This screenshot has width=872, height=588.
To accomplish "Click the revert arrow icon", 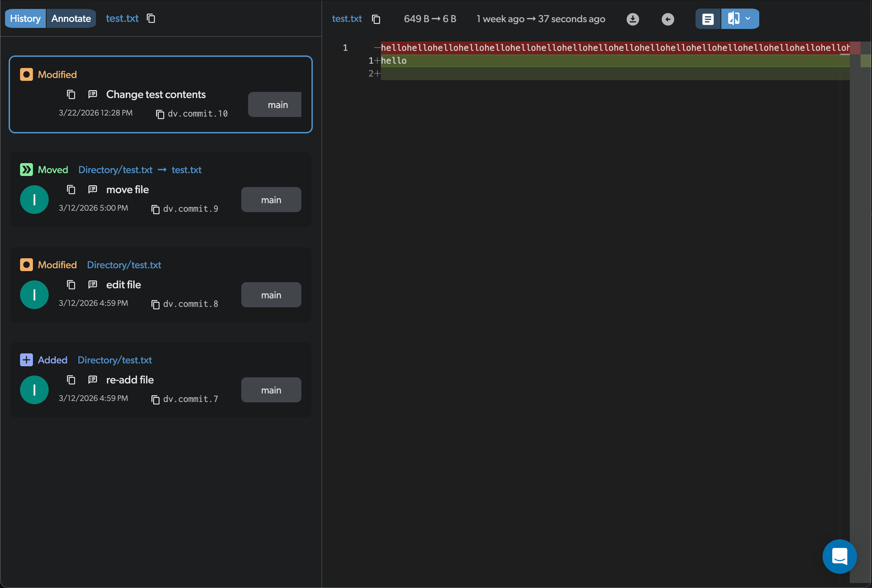I will [668, 19].
